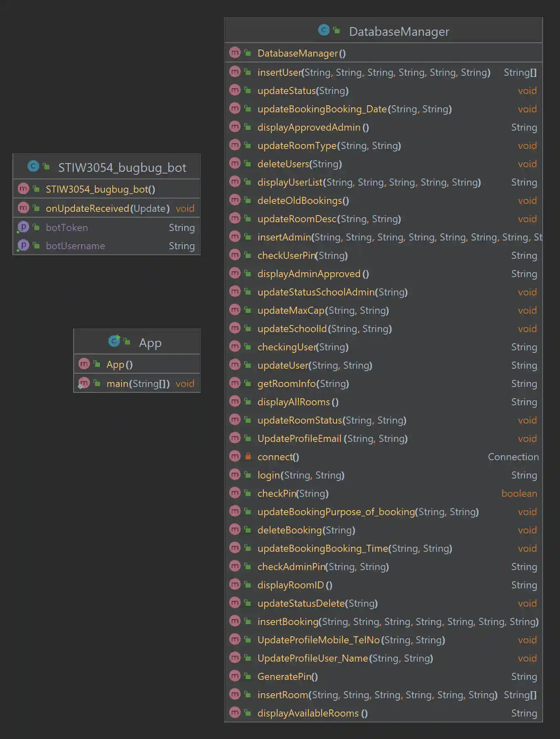Viewport: 560px width, 739px height.
Task: Click the method icon beside insertUser
Action: [235, 72]
